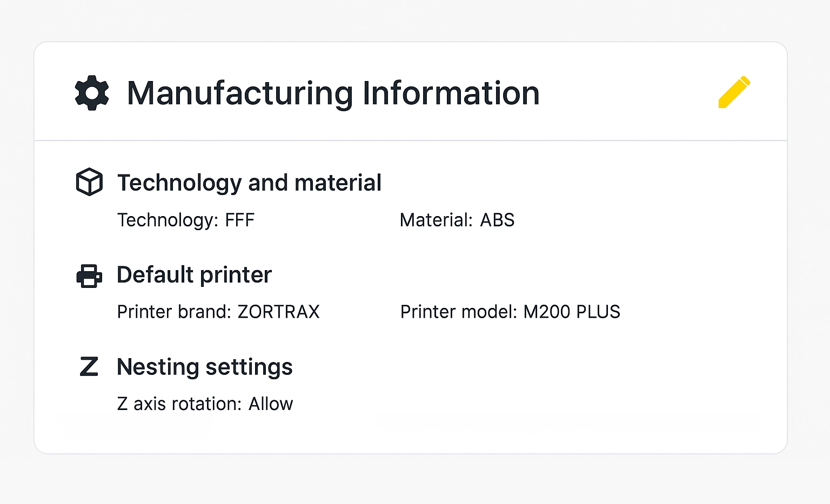The image size is (830, 504).
Task: Click the M200 PLUS model value
Action: 572,312
